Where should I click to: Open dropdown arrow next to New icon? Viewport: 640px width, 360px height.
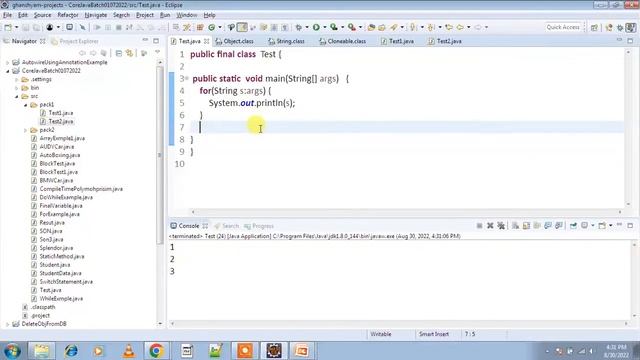tap(16, 27)
